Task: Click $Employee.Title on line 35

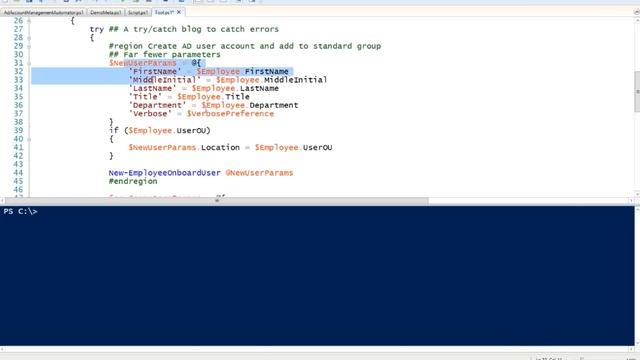Action: pyautogui.click(x=213, y=97)
